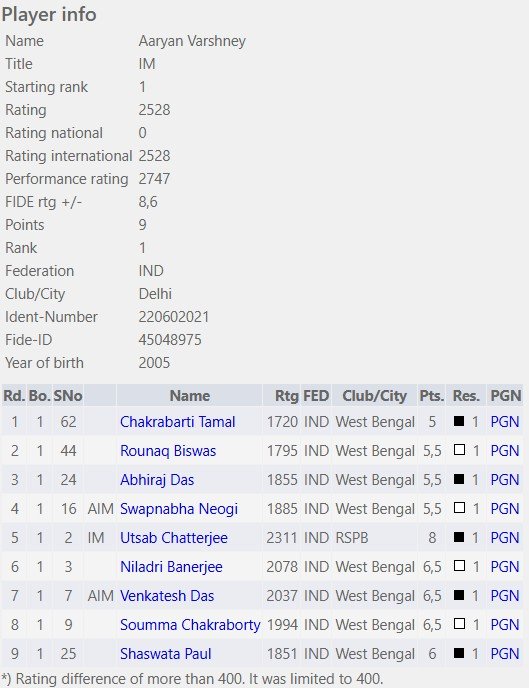Click white piece icon in round 8 result
The width and height of the screenshot is (529, 688).
pos(459,624)
